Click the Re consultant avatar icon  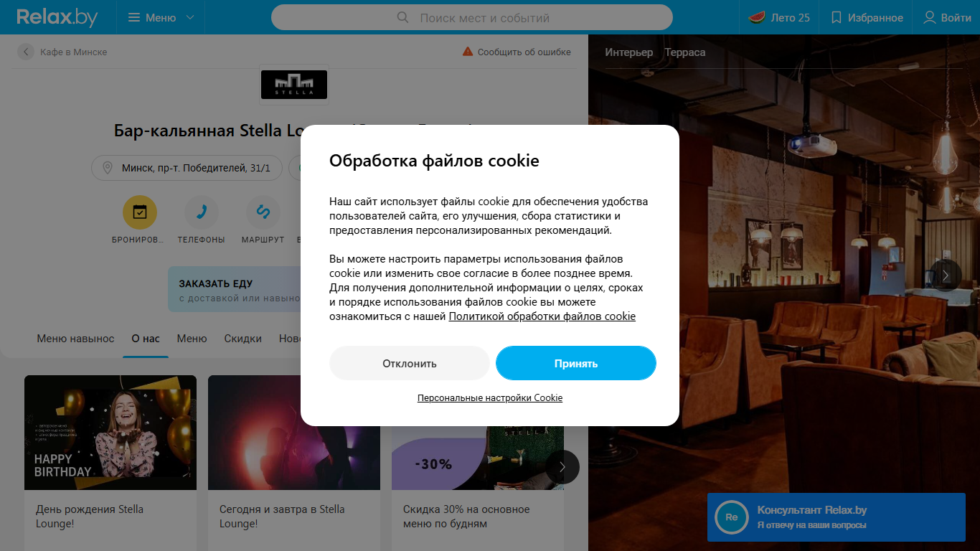coord(732,517)
